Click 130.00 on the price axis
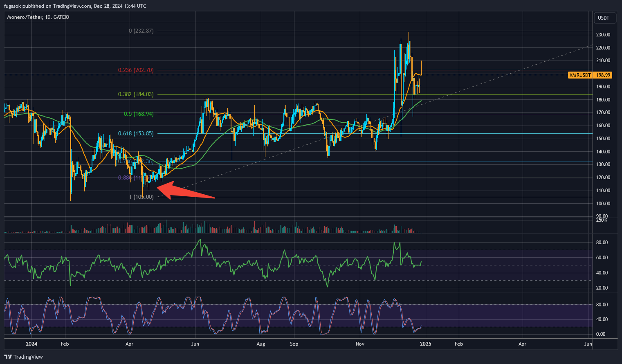The width and height of the screenshot is (622, 364). tap(603, 164)
